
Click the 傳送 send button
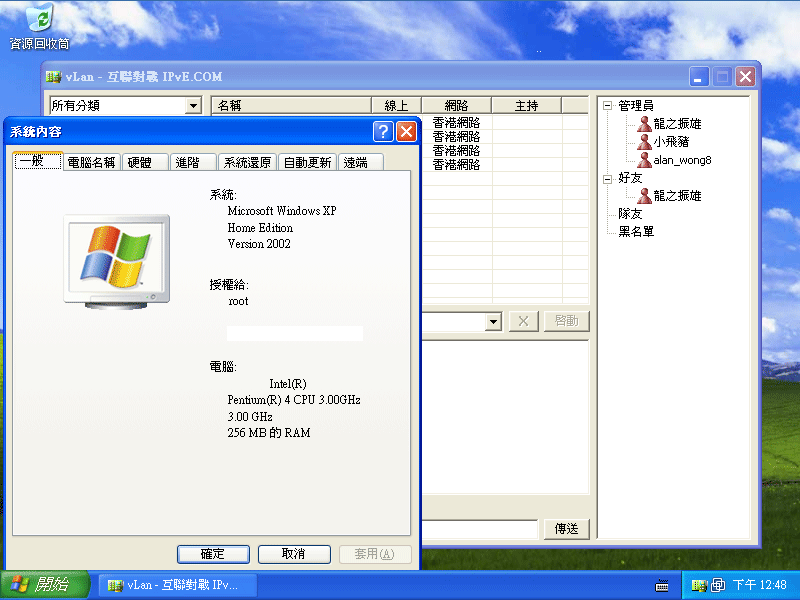tap(566, 529)
